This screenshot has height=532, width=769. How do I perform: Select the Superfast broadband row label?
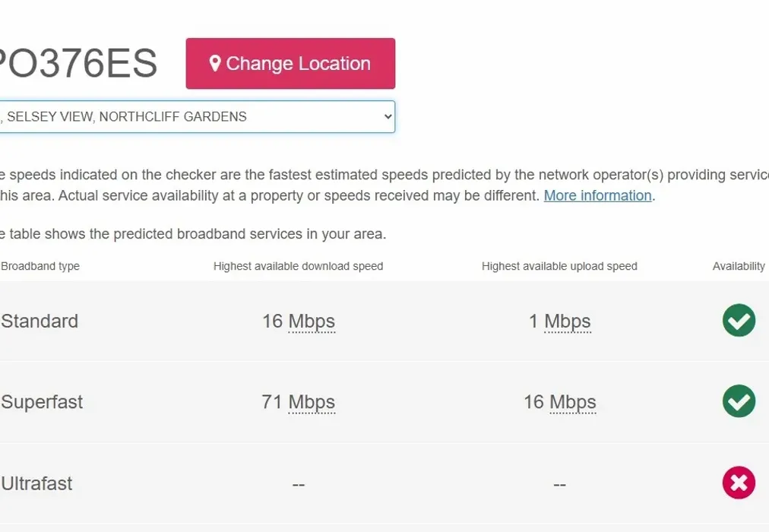42,401
